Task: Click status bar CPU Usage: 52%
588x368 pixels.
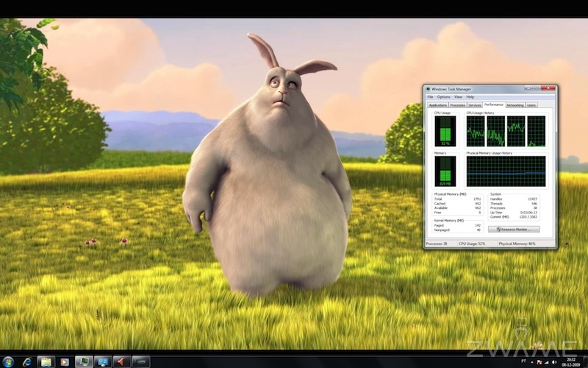Action: click(472, 244)
